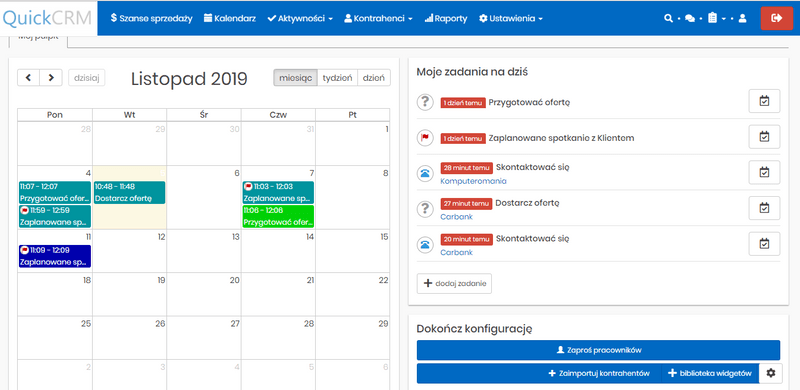Open the dark blue 11:09 - 12:09 event

point(55,256)
